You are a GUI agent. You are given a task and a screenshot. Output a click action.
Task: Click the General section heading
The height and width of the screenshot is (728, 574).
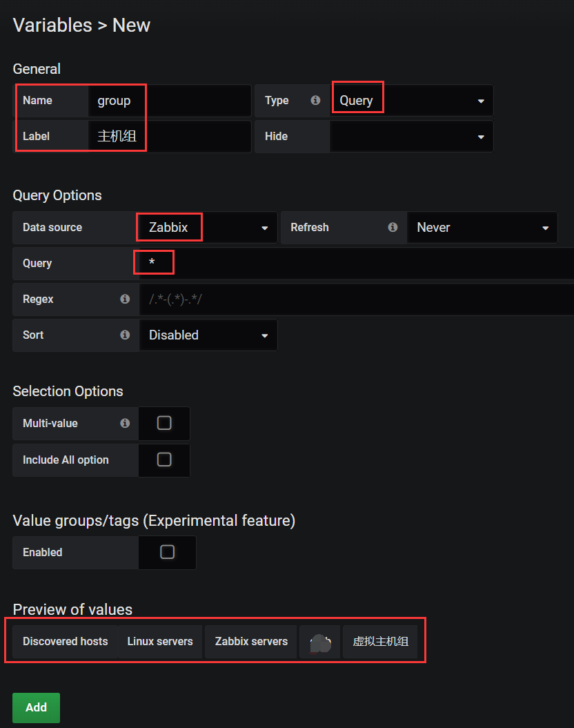(37, 69)
